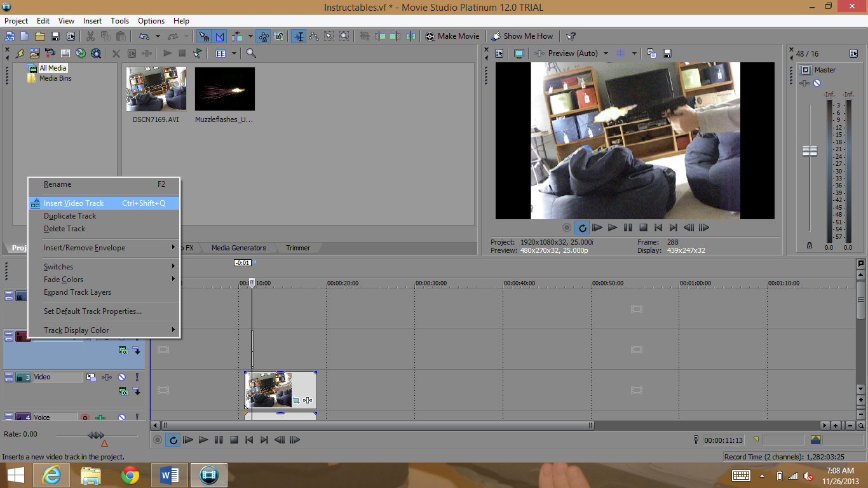Solo the Video track 3
Viewport: 868px width, 488px height.
tap(137, 377)
